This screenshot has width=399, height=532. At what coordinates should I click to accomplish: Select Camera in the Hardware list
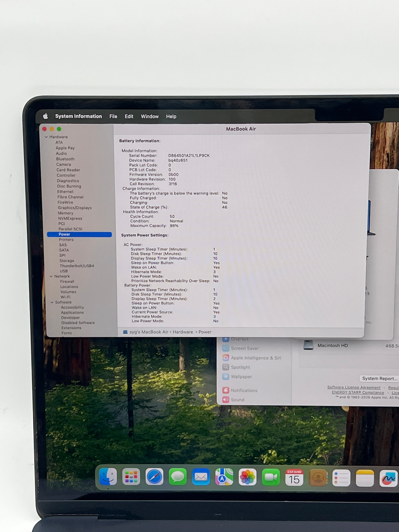63,165
